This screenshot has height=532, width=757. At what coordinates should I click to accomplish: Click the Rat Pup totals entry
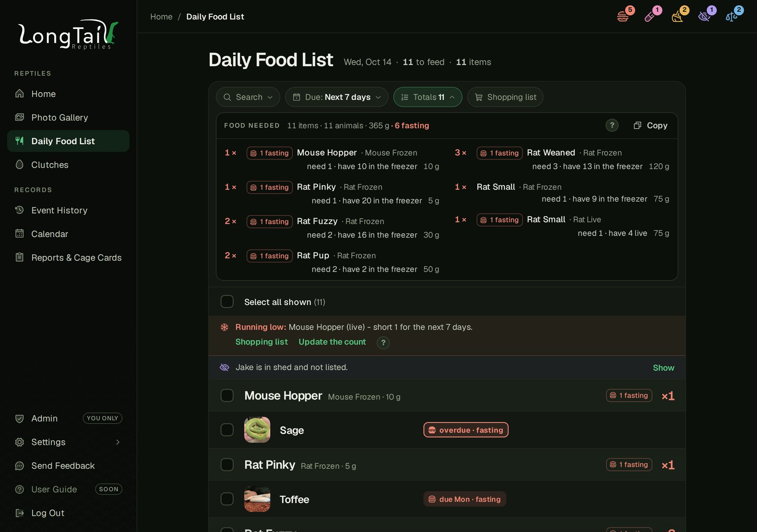click(x=332, y=262)
